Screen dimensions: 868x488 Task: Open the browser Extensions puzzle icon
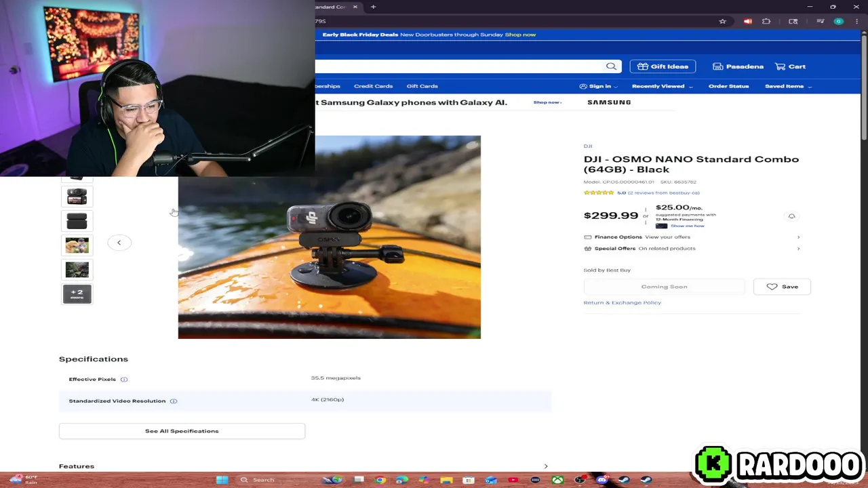pos(766,21)
